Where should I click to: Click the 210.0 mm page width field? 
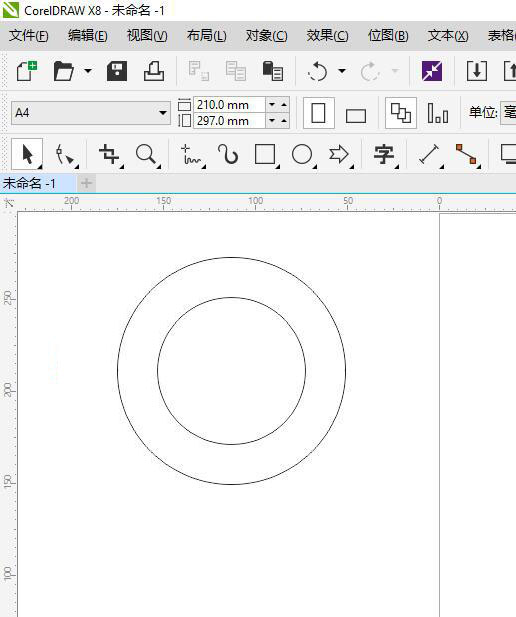[229, 105]
